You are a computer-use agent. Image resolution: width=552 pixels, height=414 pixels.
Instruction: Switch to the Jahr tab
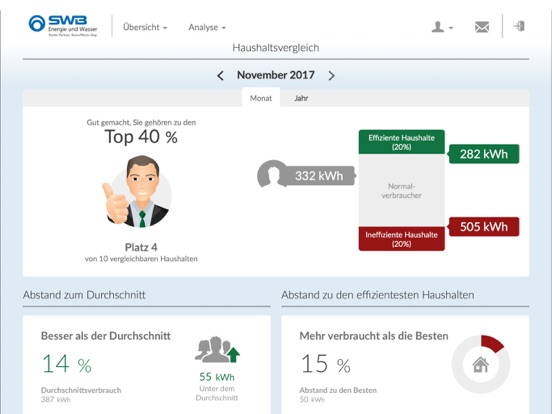click(x=301, y=98)
